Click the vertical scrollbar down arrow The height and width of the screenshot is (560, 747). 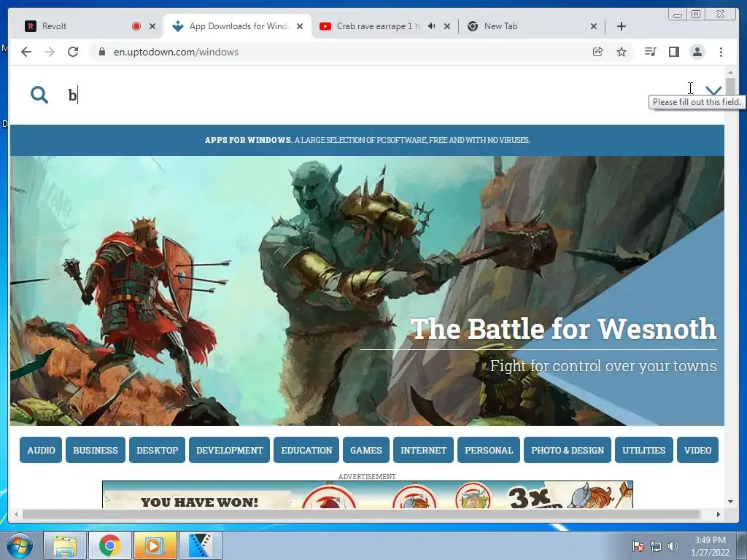pyautogui.click(x=730, y=502)
